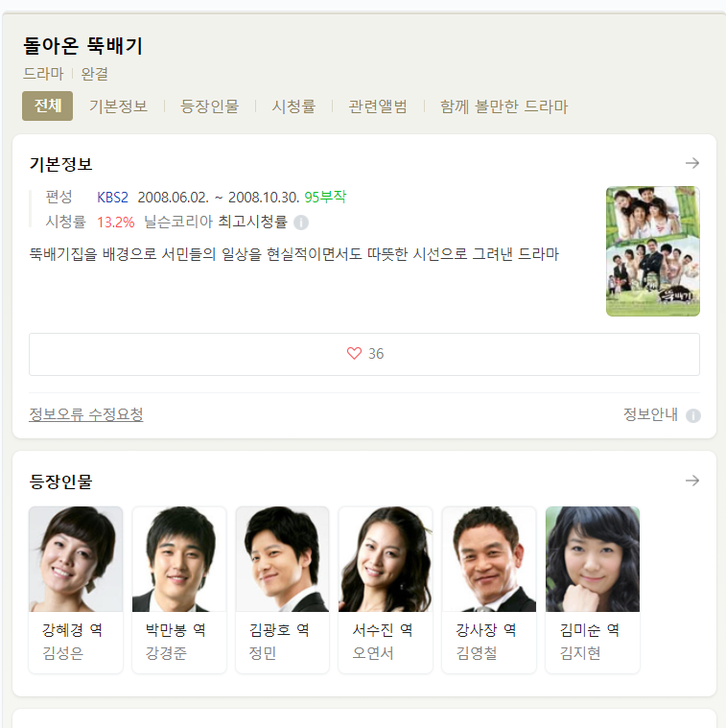Viewport: 726px width, 728px height.
Task: Click 김영철 cast card 강사장 역
Action: tap(489, 590)
